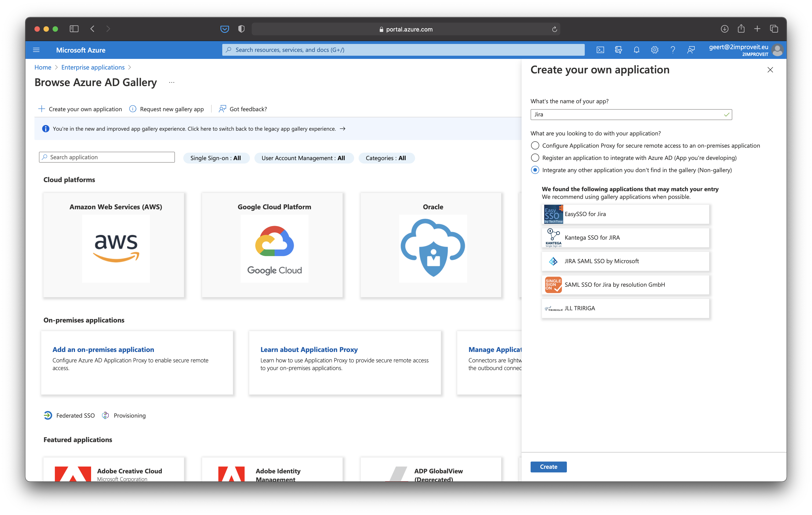812x515 pixels.
Task: Open the Azure portal hamburger menu
Action: pos(36,50)
